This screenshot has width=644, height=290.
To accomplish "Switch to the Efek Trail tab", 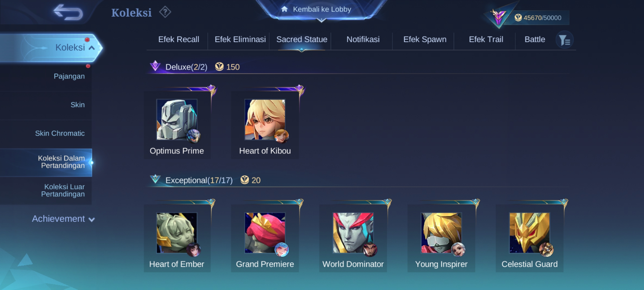I will (486, 39).
